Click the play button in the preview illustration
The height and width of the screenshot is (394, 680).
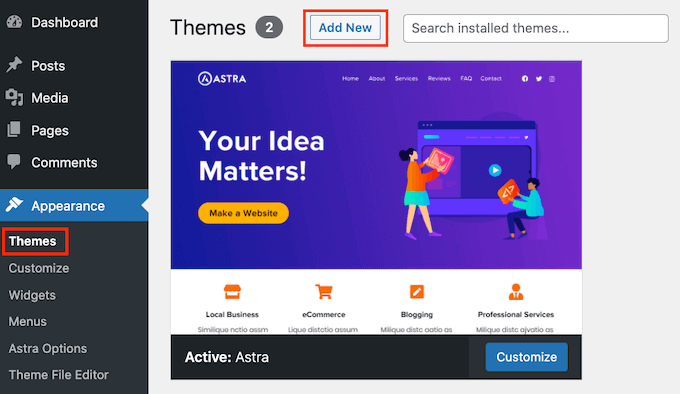click(x=495, y=170)
